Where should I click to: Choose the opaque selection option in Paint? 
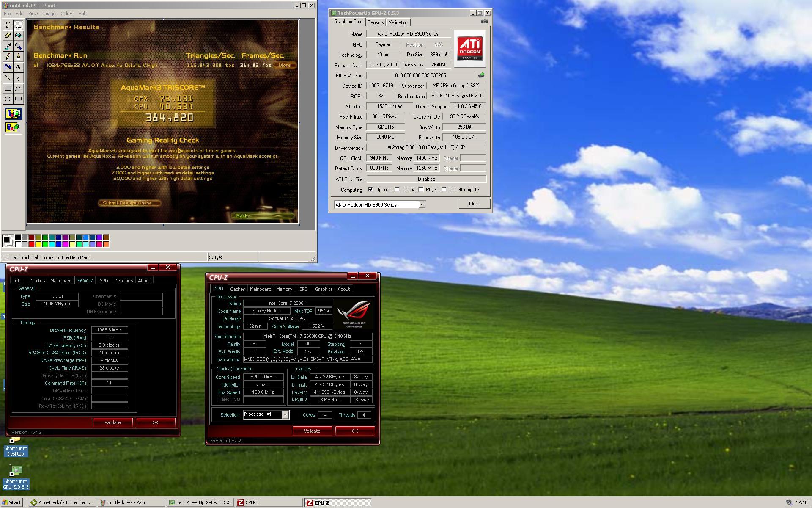tap(13, 113)
